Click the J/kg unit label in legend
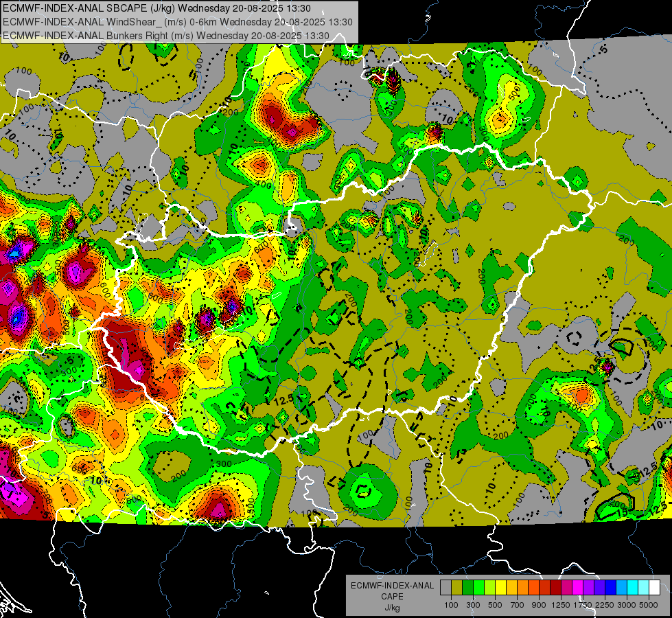The width and height of the screenshot is (672, 618). (x=392, y=607)
